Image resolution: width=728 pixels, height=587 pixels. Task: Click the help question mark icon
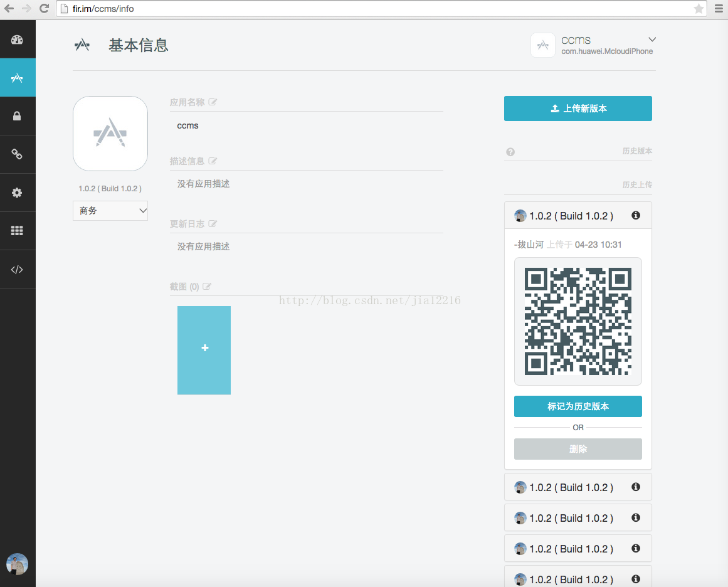[x=510, y=152]
